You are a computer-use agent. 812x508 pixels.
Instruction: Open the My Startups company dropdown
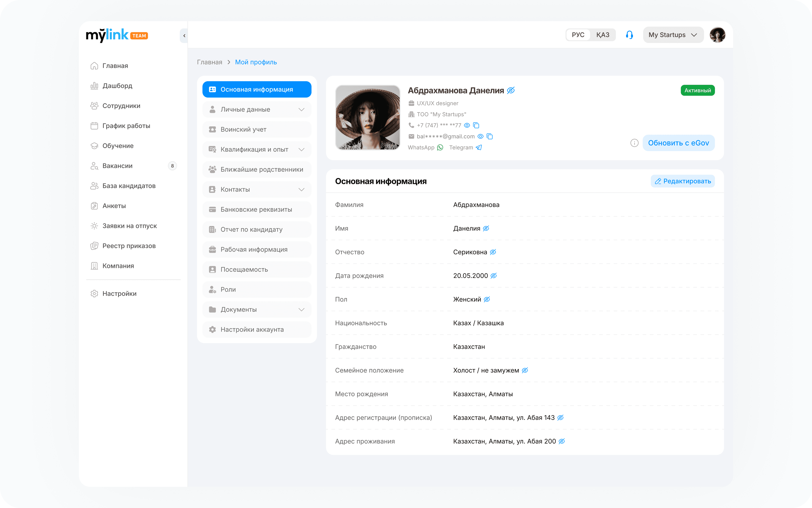pos(673,35)
